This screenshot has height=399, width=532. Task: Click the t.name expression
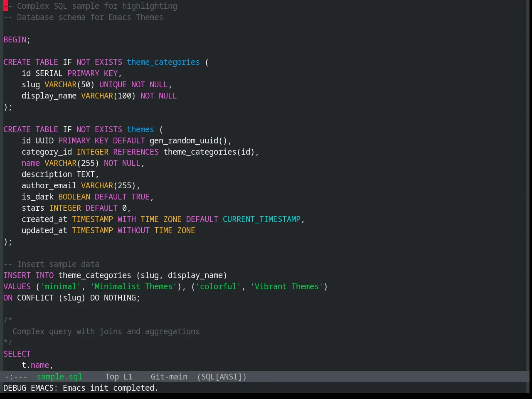pos(35,365)
